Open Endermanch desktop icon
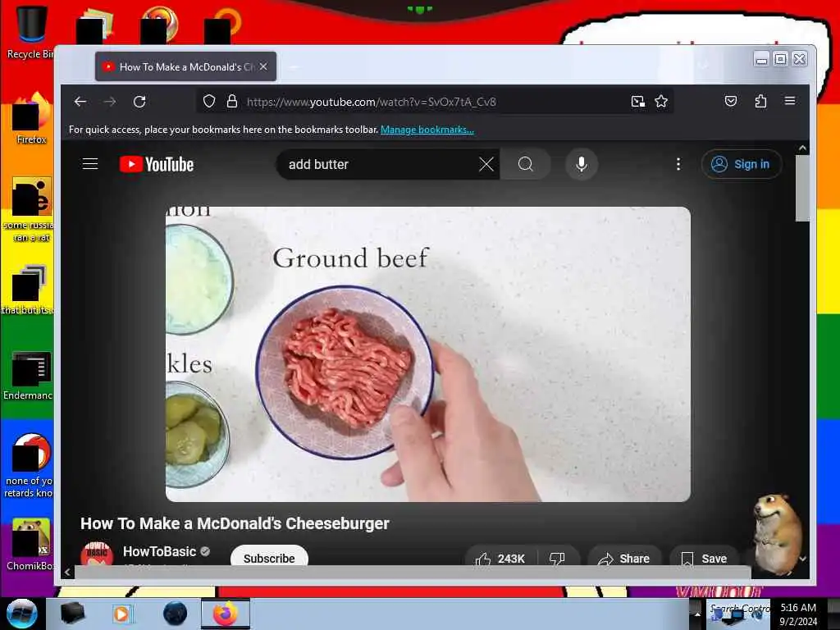Image resolution: width=840 pixels, height=630 pixels. coord(30,375)
